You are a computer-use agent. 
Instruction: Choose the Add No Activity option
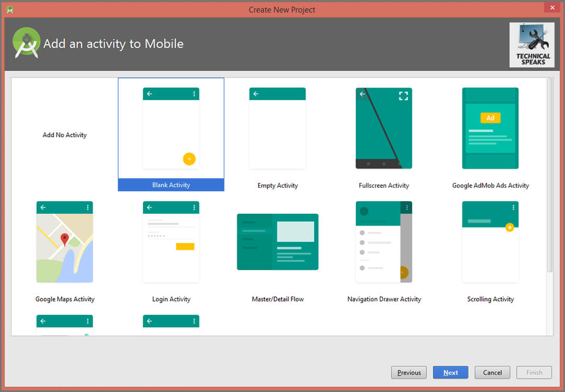64,135
